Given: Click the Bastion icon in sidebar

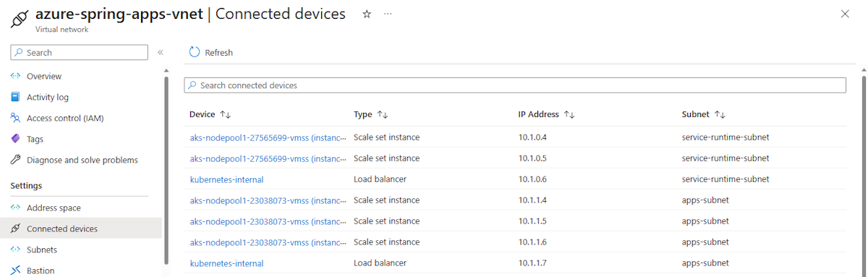Looking at the screenshot, I should coord(15,270).
